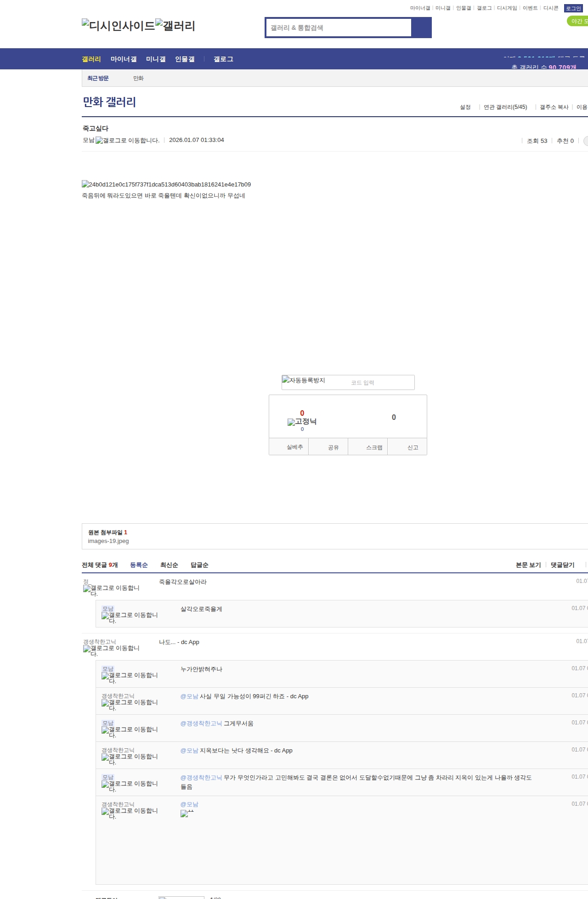Expand the 최근방문 recent visits list
Screen dimensions: 588x899
[98, 78]
